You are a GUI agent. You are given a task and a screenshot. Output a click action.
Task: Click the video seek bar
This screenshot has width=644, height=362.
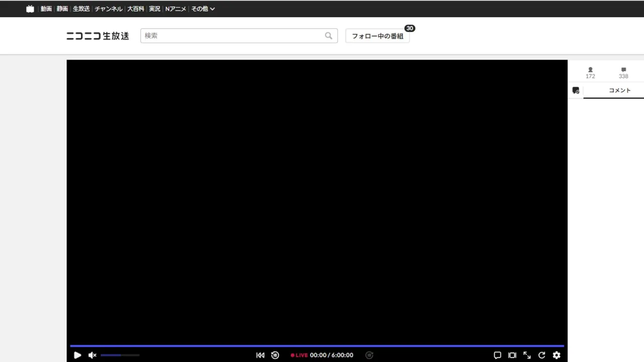tap(317, 346)
